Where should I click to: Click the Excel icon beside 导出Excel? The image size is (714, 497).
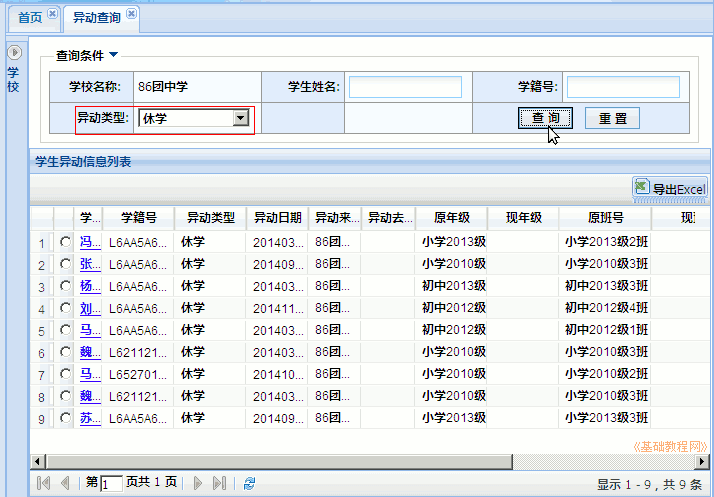click(x=642, y=187)
